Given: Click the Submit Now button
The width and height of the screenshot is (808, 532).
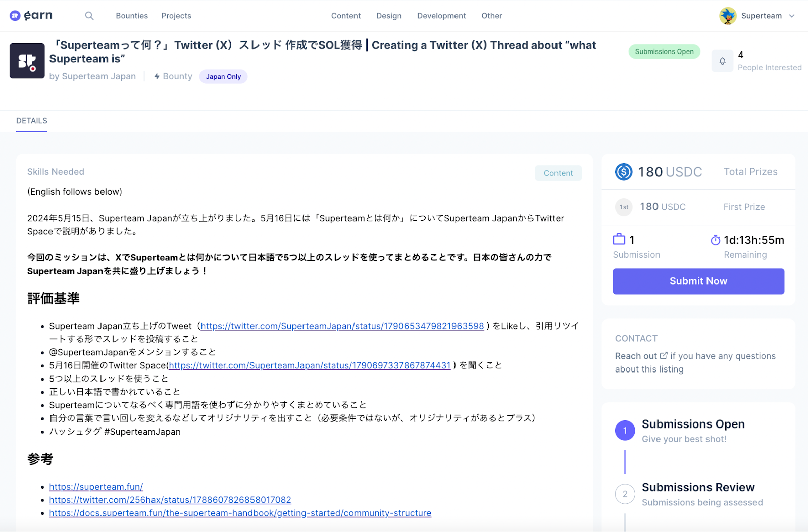Looking at the screenshot, I should click(698, 281).
